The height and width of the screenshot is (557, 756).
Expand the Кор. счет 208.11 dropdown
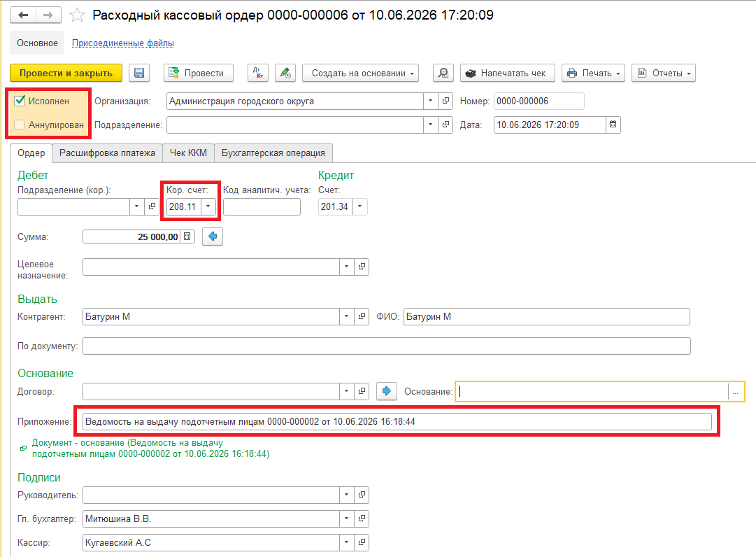[x=208, y=206]
